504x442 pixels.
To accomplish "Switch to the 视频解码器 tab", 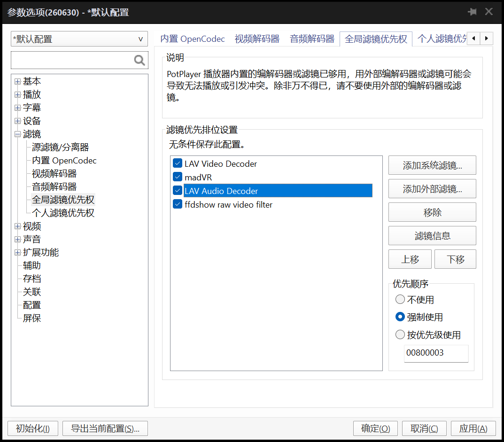I will tap(257, 39).
